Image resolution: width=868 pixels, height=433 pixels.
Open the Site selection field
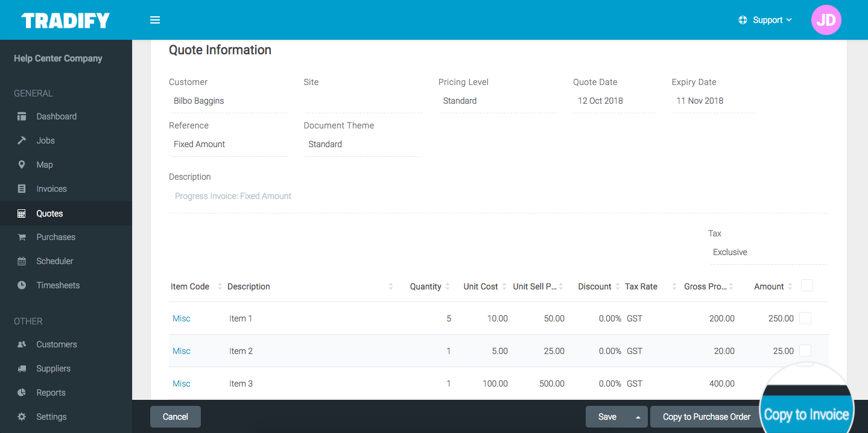(363, 101)
